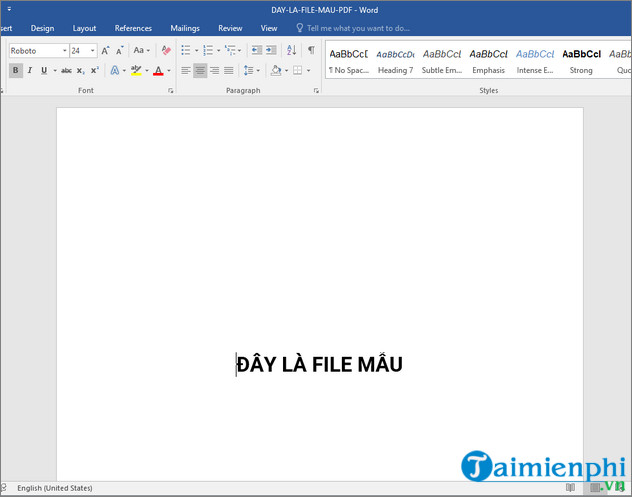Screen dimensions: 632x497
Task: Open the Design tab
Action: (x=42, y=28)
